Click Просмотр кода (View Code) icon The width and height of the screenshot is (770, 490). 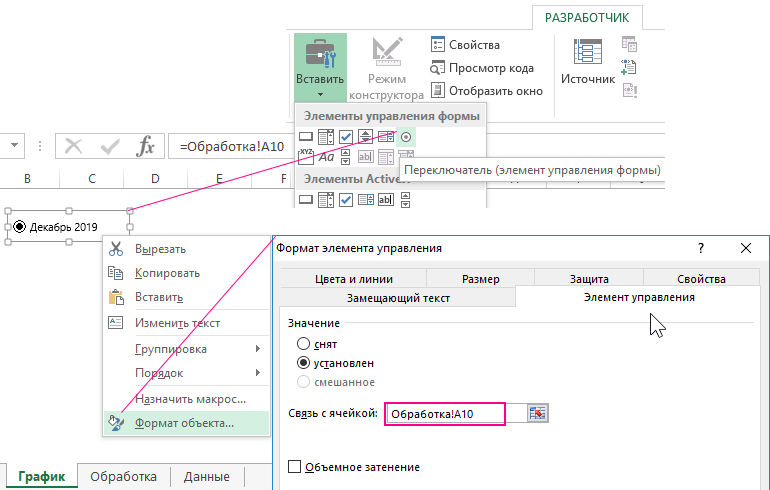pos(438,68)
